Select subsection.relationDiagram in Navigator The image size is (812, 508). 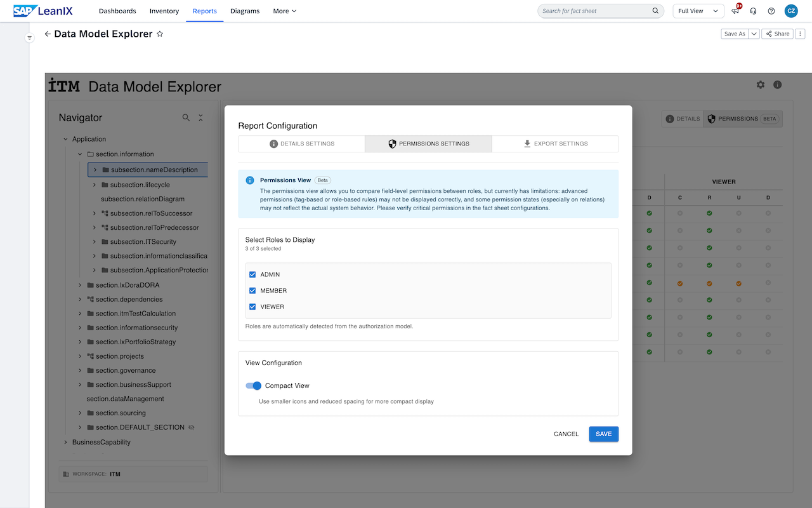click(x=143, y=199)
